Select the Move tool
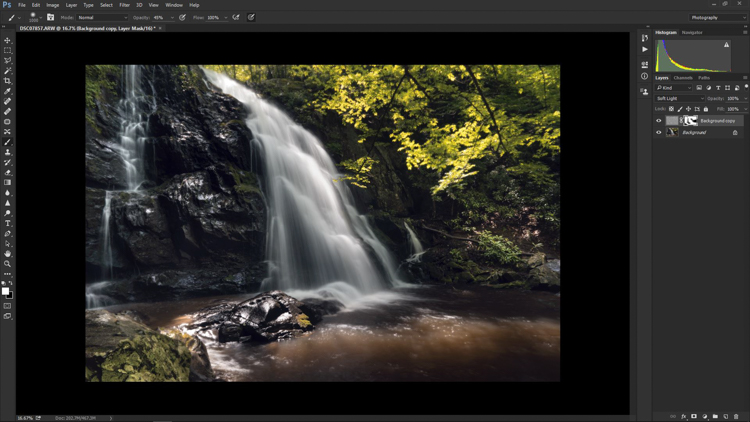 tap(7, 41)
